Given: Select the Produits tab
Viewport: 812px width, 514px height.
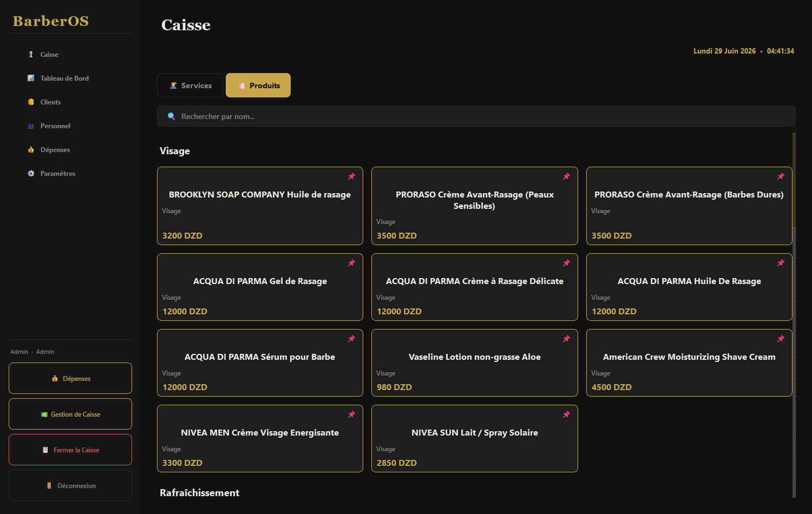Looking at the screenshot, I should click(258, 85).
